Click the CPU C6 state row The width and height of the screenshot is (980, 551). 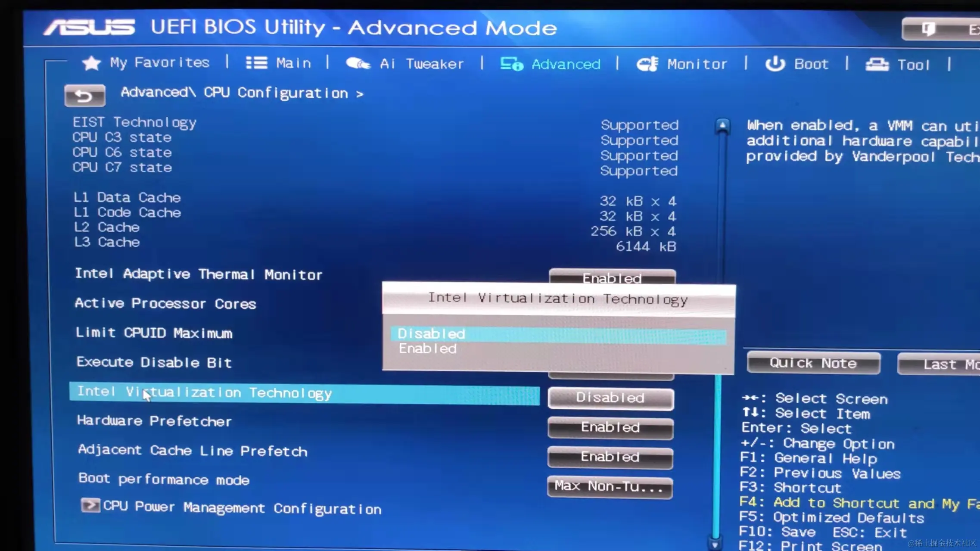[x=375, y=153]
